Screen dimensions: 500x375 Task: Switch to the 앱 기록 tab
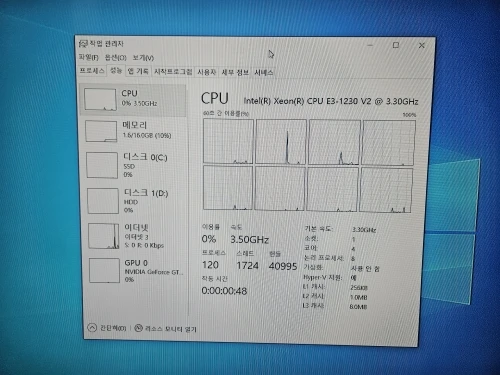click(138, 71)
